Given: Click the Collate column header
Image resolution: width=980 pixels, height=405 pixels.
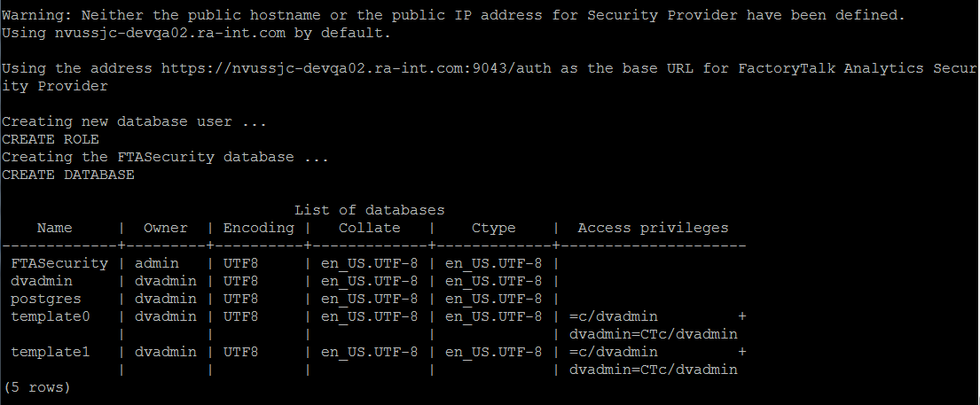Looking at the screenshot, I should [369, 228].
